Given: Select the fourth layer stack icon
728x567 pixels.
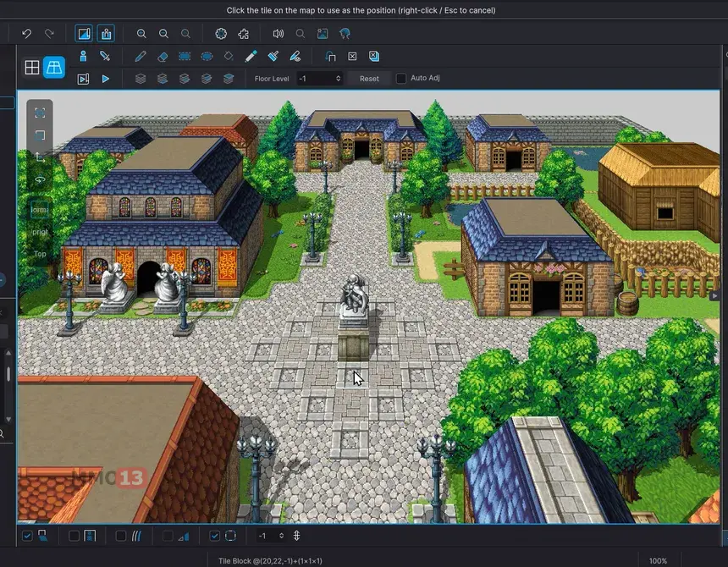Looking at the screenshot, I should point(207,79).
